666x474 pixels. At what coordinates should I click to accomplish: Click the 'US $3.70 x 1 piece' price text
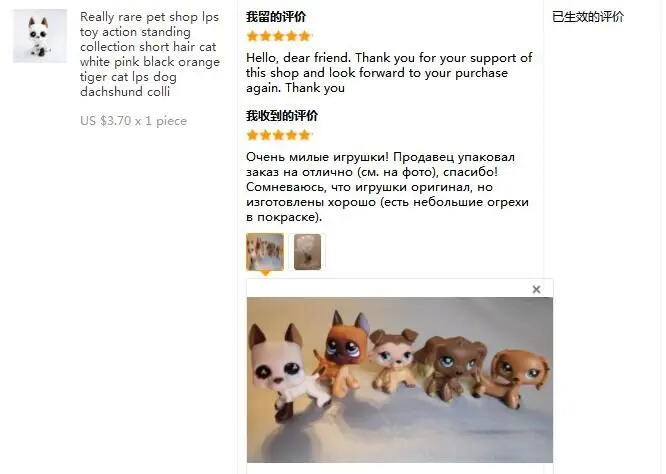click(x=133, y=121)
